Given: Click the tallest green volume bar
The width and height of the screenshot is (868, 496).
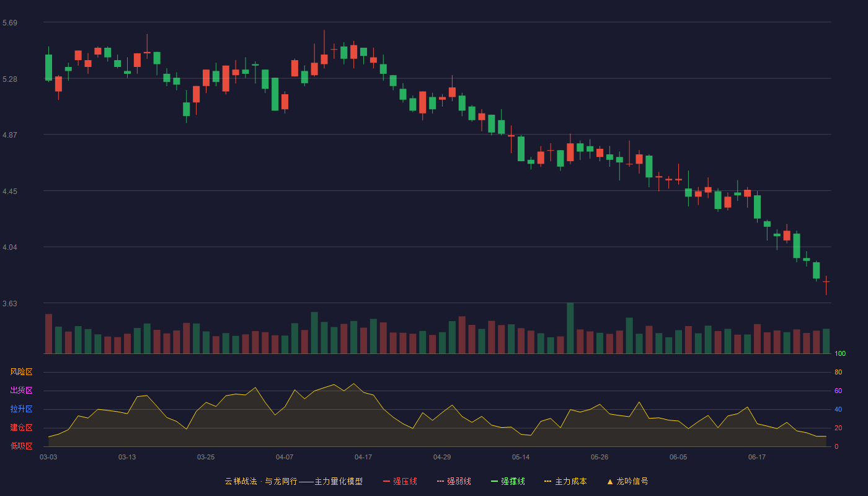Looking at the screenshot, I should [x=570, y=328].
